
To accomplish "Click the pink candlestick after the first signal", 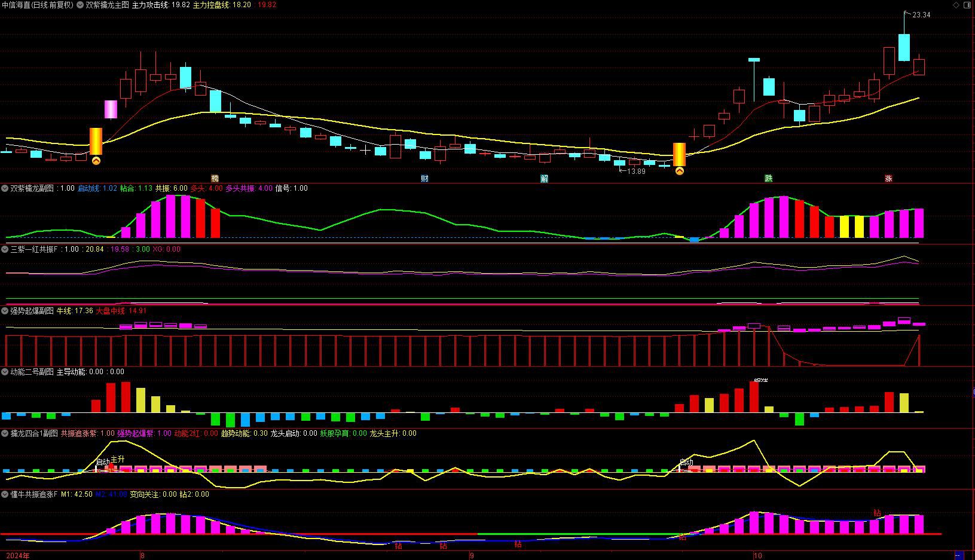I will (111, 109).
